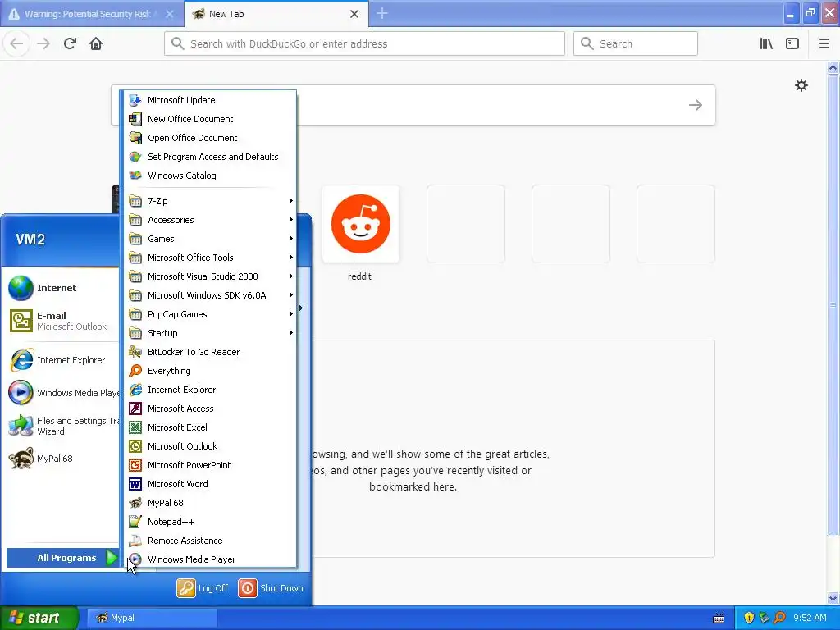
Task: Open the browser library icon
Action: (x=766, y=43)
